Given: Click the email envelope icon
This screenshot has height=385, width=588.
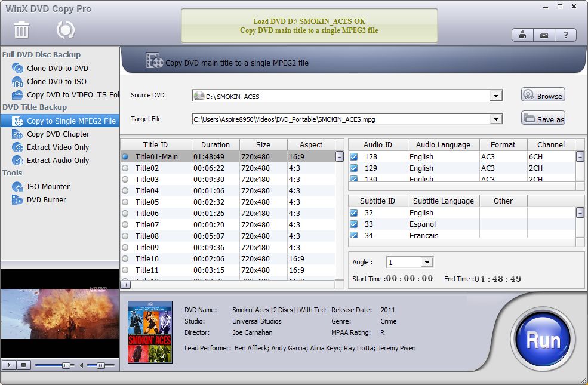Looking at the screenshot, I should (x=544, y=35).
